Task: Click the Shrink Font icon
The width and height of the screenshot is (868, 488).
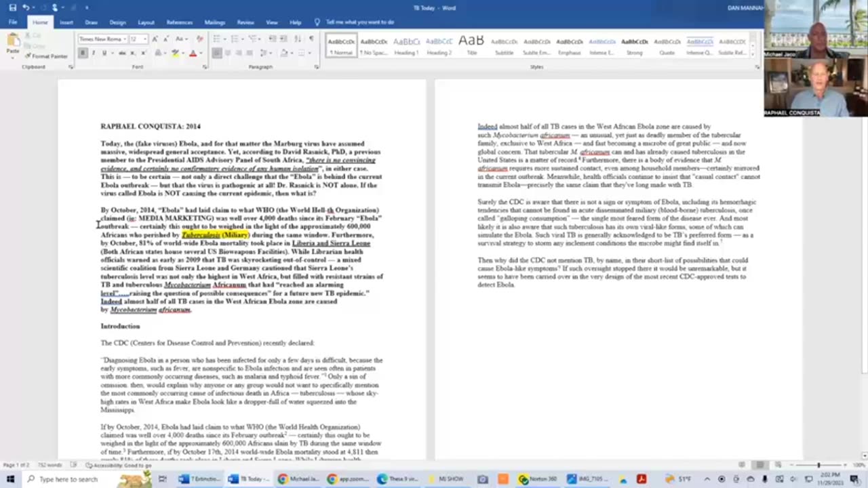Action: point(165,39)
